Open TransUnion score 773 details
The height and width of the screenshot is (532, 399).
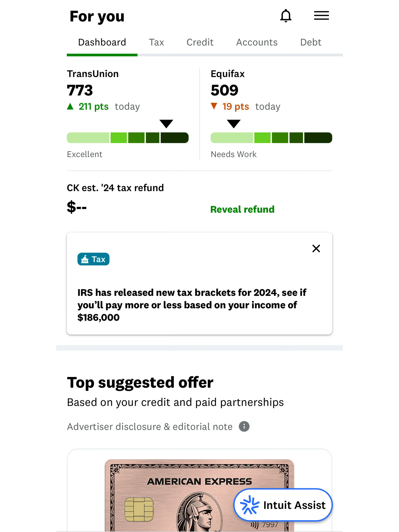click(x=80, y=90)
